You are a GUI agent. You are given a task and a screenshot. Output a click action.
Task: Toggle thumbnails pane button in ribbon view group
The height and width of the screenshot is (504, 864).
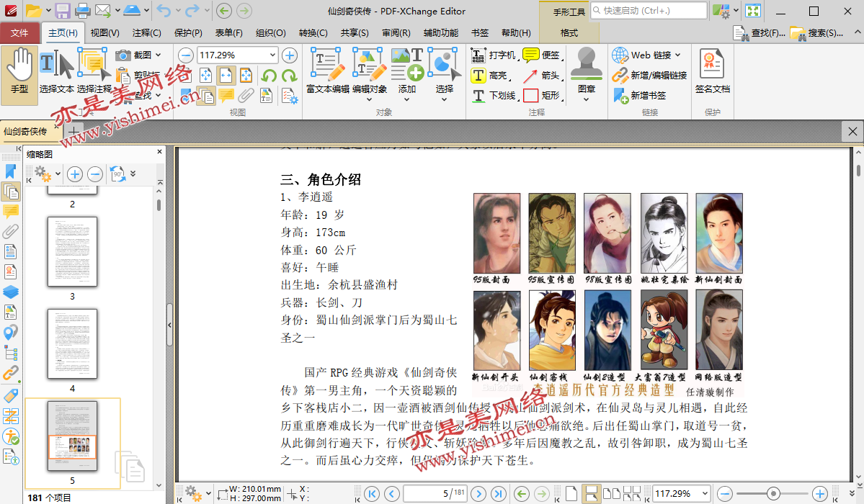point(206,96)
